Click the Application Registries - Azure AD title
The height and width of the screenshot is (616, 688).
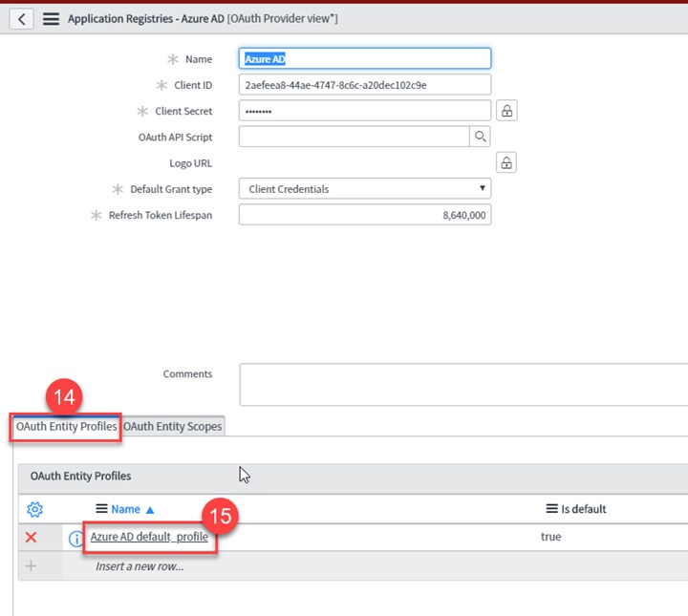[145, 19]
